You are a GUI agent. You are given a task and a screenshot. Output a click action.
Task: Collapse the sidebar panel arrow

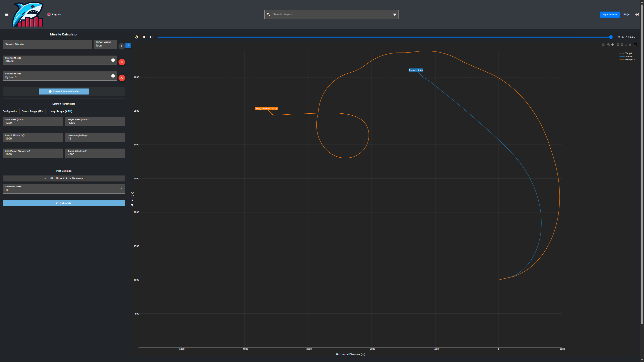[x=128, y=46]
